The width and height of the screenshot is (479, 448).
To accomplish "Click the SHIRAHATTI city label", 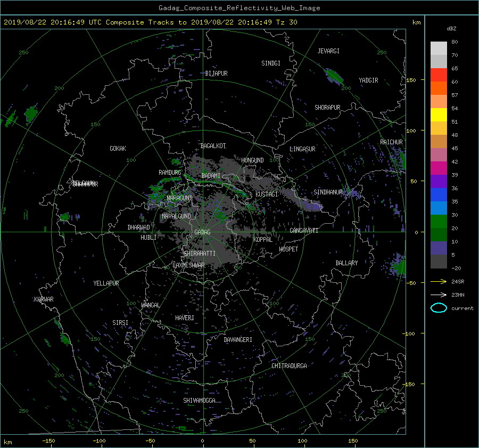I will tap(200, 254).
